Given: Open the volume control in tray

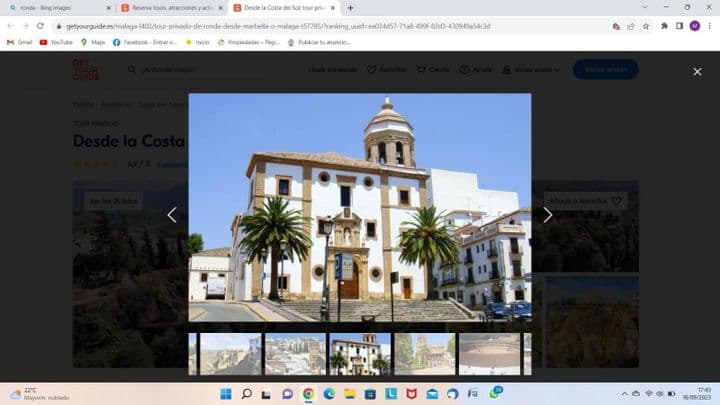Looking at the screenshot, I should click(659, 394).
